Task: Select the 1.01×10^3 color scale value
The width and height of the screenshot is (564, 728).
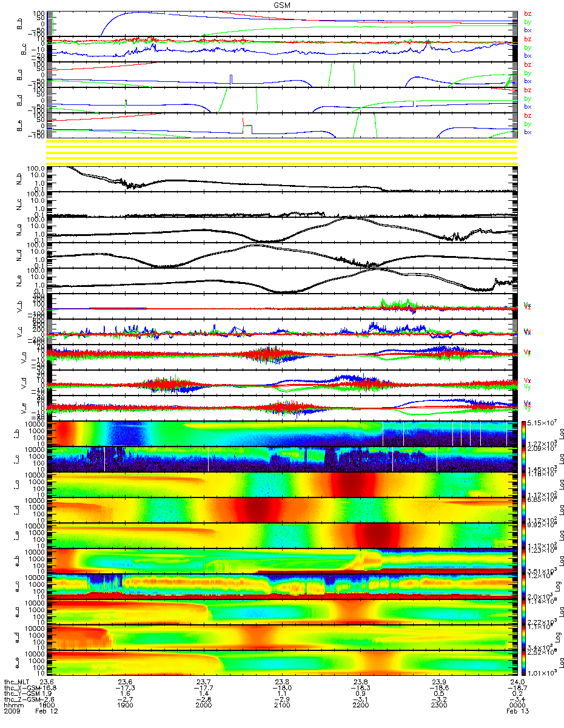Action: pyautogui.click(x=542, y=674)
